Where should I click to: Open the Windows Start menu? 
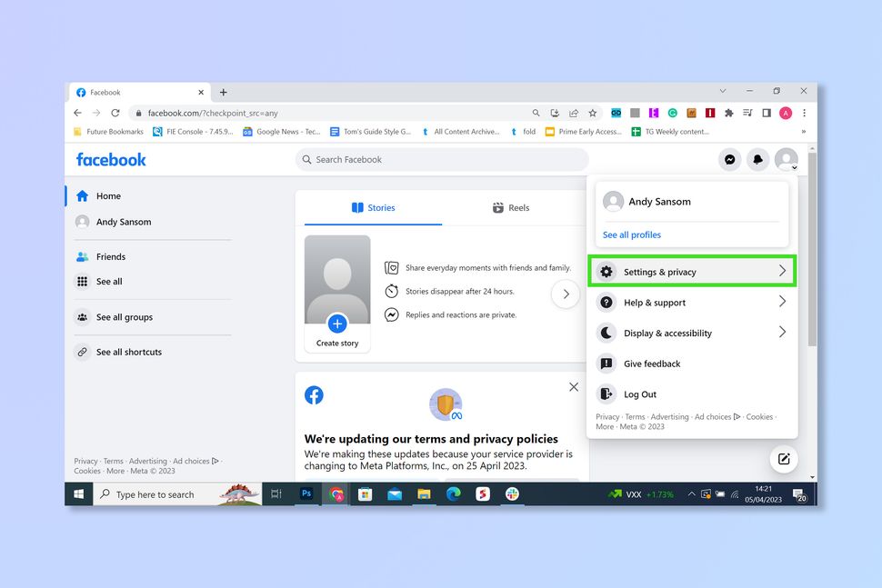point(79,494)
